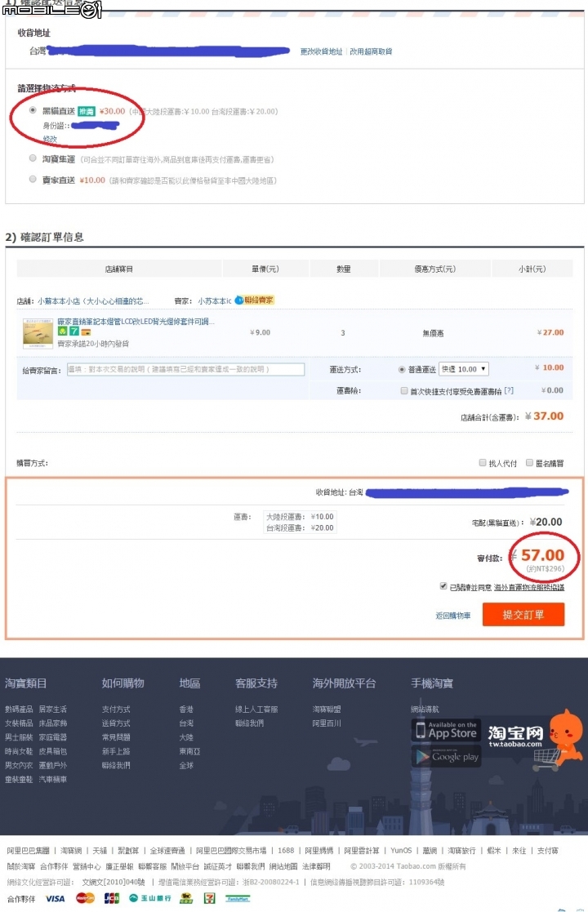
Task: Click the 推薦 badge beside 黑貓直送
Action: coord(87,111)
